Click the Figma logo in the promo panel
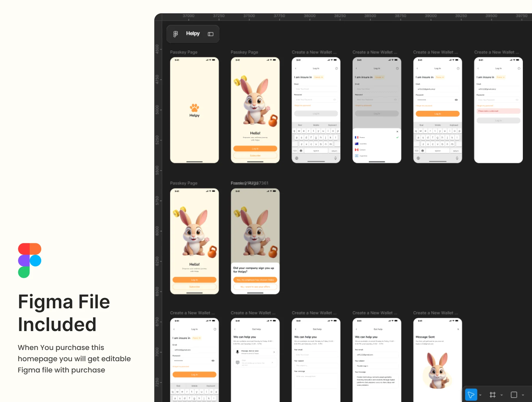Screen dimensions: 532x402 click(30, 260)
